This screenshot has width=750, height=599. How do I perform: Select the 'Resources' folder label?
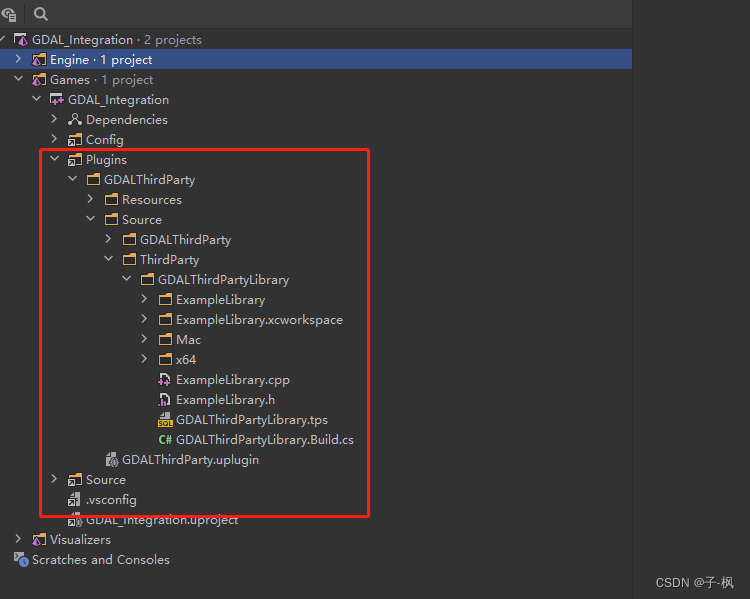click(152, 200)
